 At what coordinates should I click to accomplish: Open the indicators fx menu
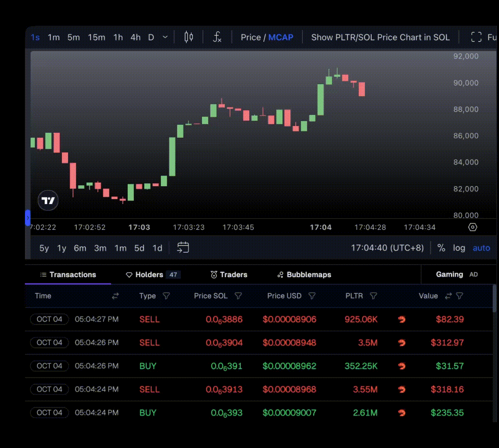(x=217, y=37)
